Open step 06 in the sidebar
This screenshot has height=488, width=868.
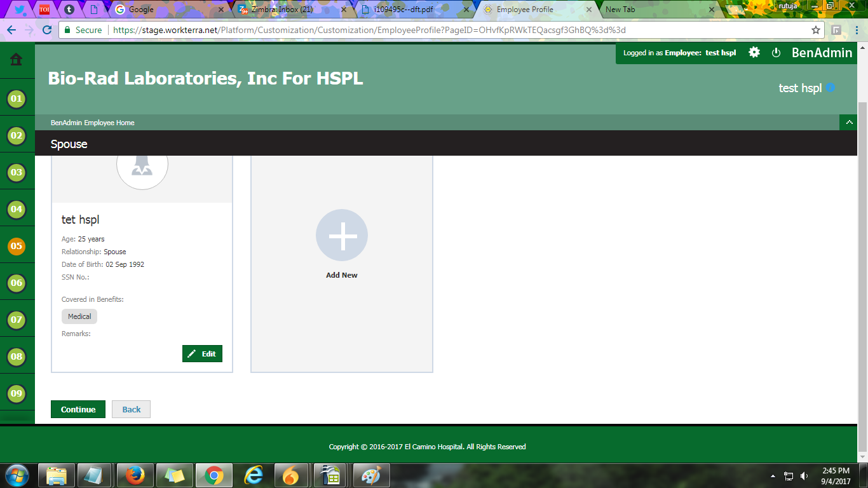[x=17, y=283]
